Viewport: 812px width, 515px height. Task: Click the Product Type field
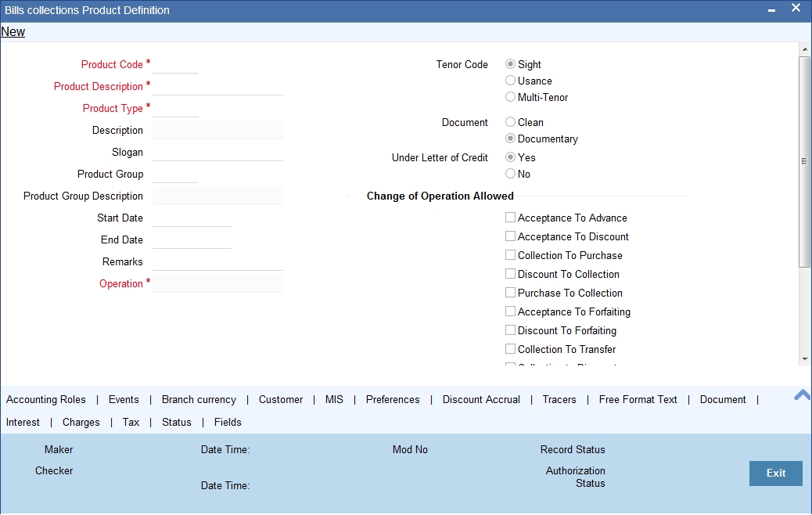[x=175, y=108]
